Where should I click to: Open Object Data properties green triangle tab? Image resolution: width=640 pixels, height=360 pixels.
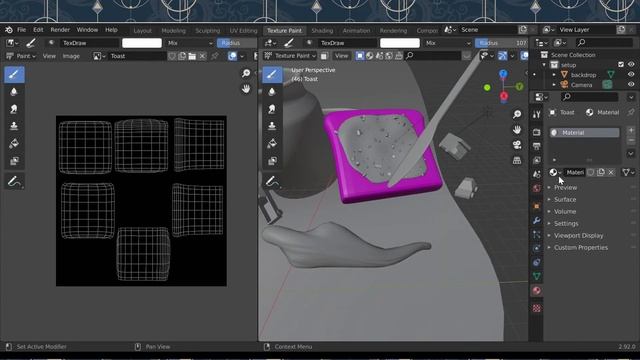pos(536,276)
